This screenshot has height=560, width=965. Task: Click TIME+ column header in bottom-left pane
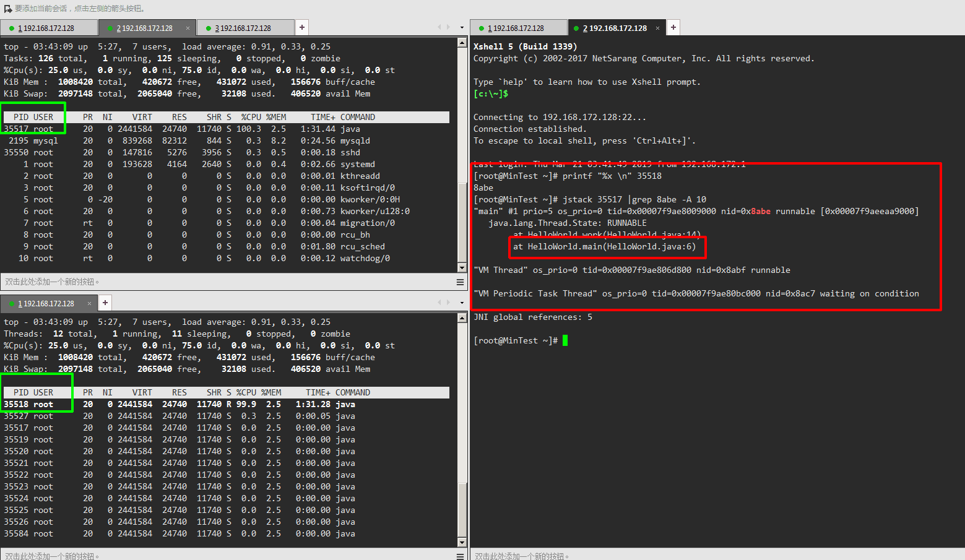point(318,392)
